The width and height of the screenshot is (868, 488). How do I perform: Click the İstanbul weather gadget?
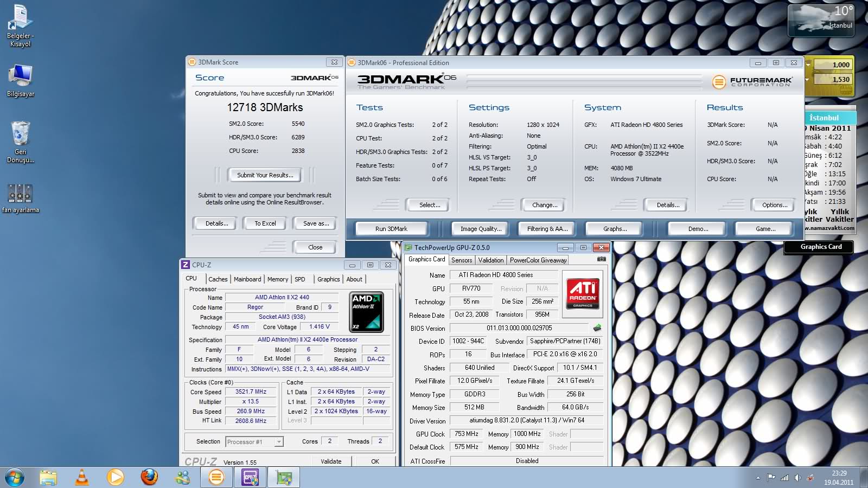821,21
